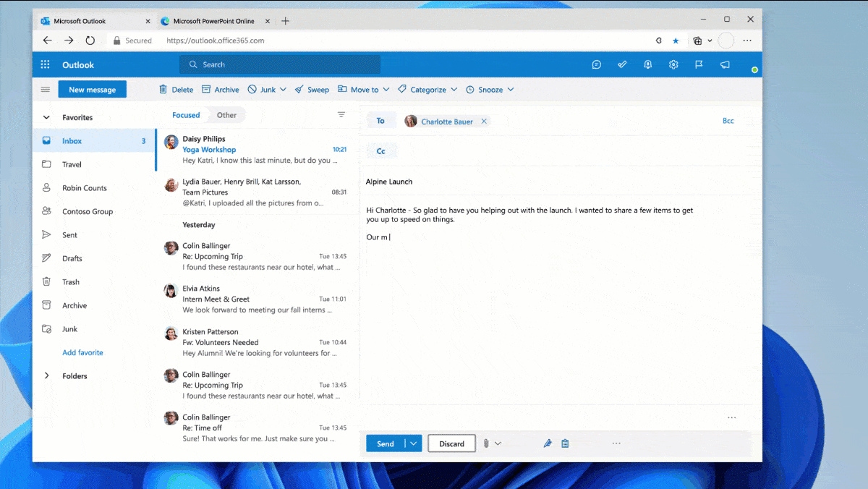Open the chat messaging icon
The image size is (868, 489).
point(596,64)
